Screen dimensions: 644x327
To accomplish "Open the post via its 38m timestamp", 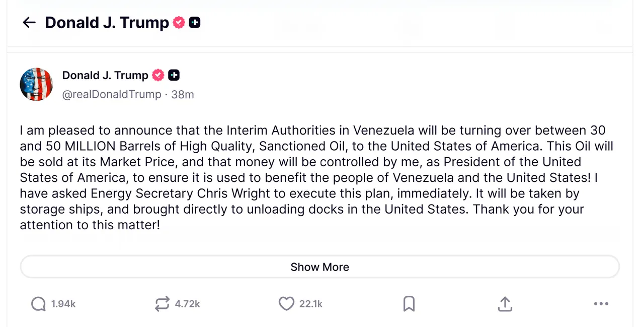I will coord(183,94).
